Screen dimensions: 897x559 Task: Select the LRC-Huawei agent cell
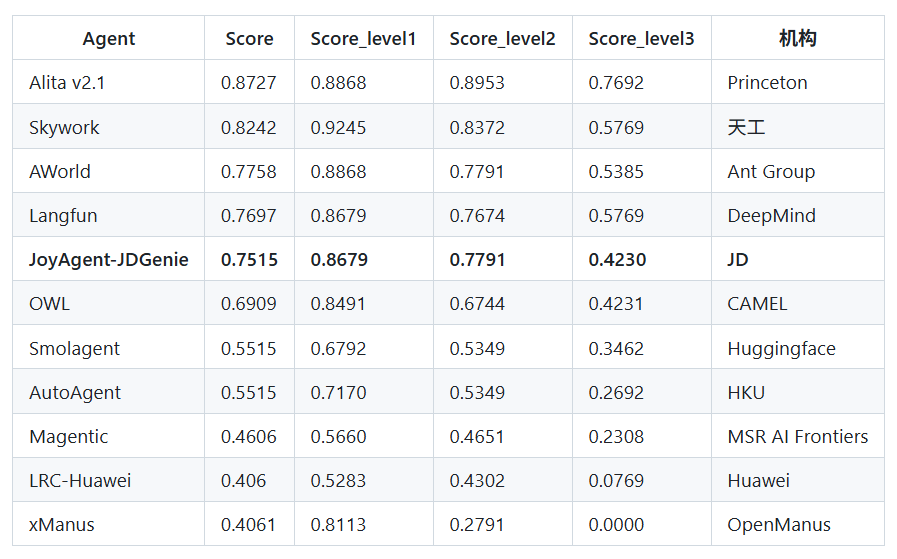(x=109, y=479)
